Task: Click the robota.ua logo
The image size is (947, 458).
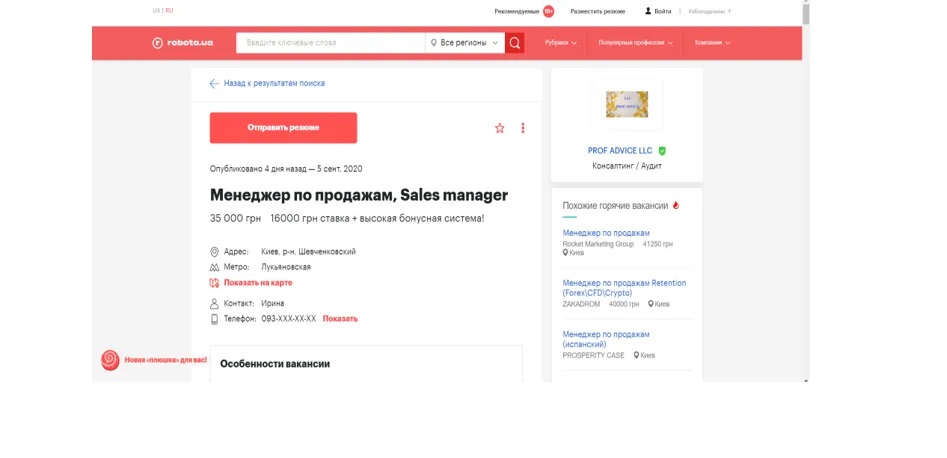Action: pyautogui.click(x=182, y=43)
